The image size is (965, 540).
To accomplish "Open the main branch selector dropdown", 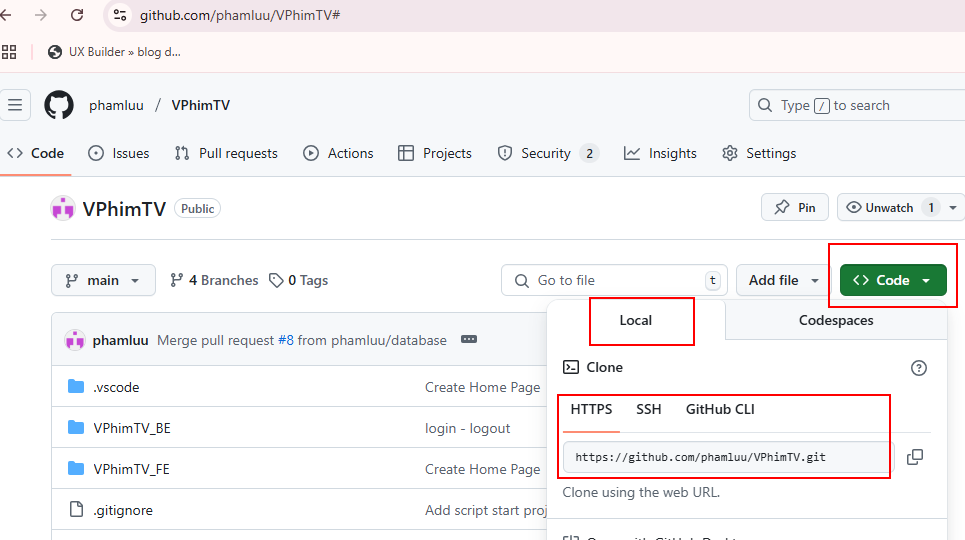I will pyautogui.click(x=103, y=280).
